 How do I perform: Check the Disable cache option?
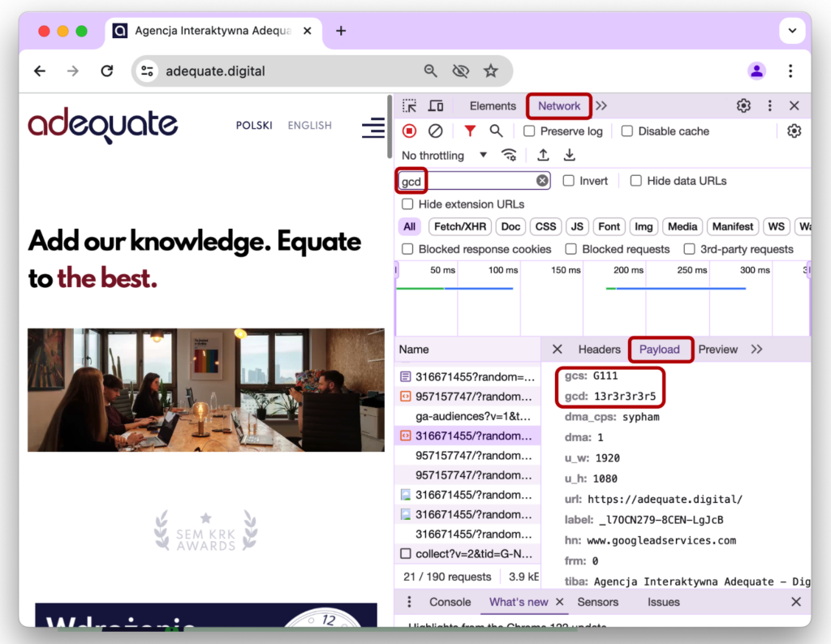tap(627, 131)
